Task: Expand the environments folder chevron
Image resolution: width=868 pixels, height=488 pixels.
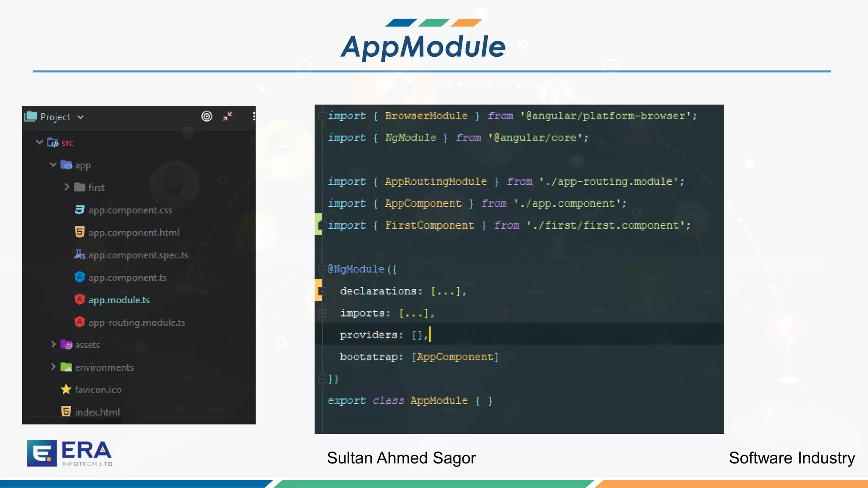Action: coord(53,367)
